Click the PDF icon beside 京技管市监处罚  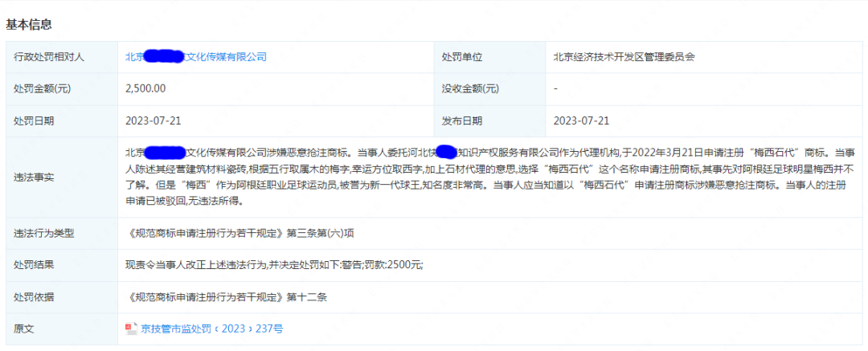[x=131, y=329]
